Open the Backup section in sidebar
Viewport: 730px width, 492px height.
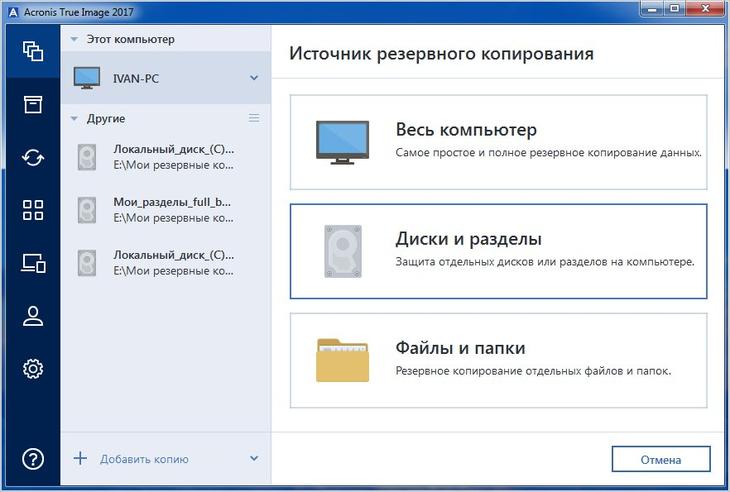[33, 51]
